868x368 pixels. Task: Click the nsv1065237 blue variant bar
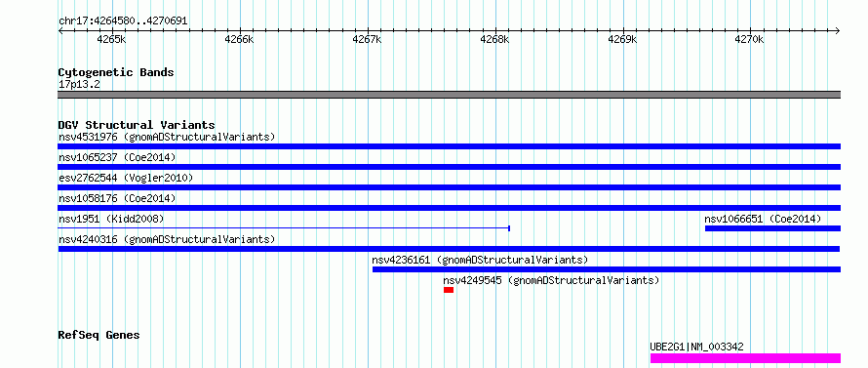tap(449, 167)
